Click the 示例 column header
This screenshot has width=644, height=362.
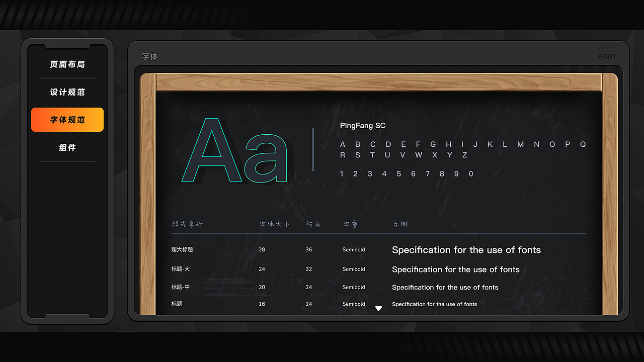pos(400,224)
